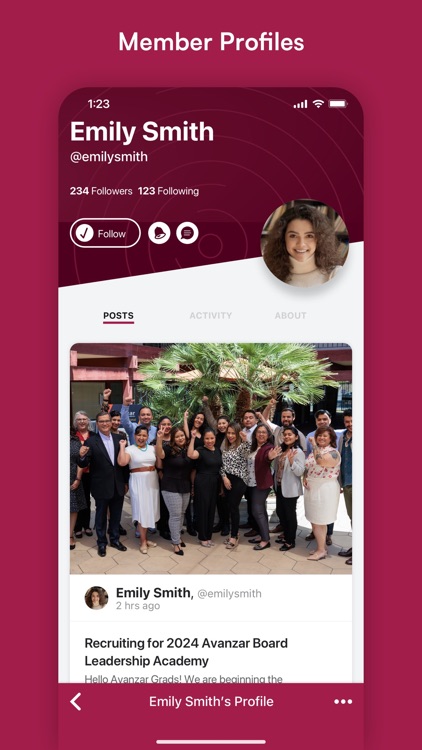This screenshot has height=750, width=422.
Task: Tap the checkmark icon inside Follow
Action: click(85, 233)
